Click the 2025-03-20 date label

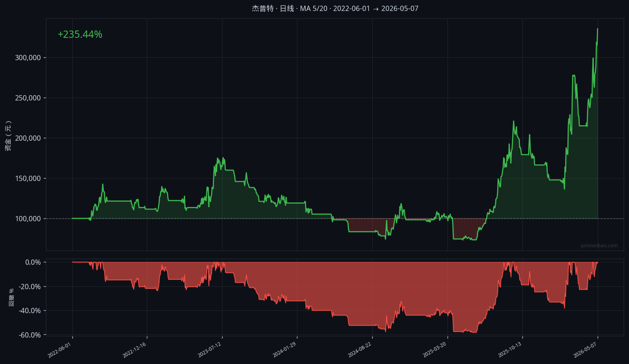(x=435, y=350)
